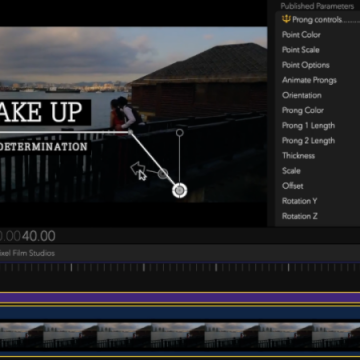This screenshot has height=360, width=360.
Task: Select the Point Scale parameter
Action: pos(300,50)
